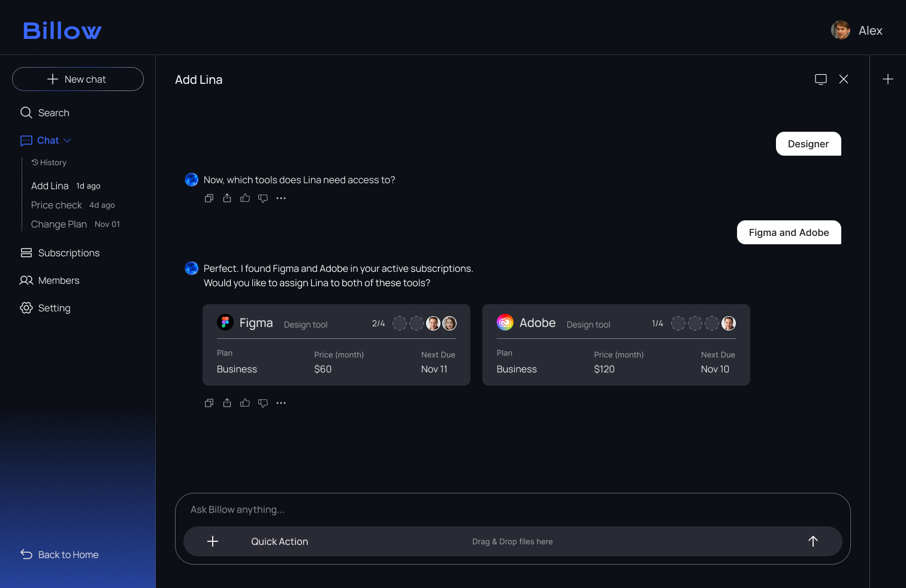Close the Add Lina chat
The height and width of the screenshot is (588, 906).
(844, 79)
